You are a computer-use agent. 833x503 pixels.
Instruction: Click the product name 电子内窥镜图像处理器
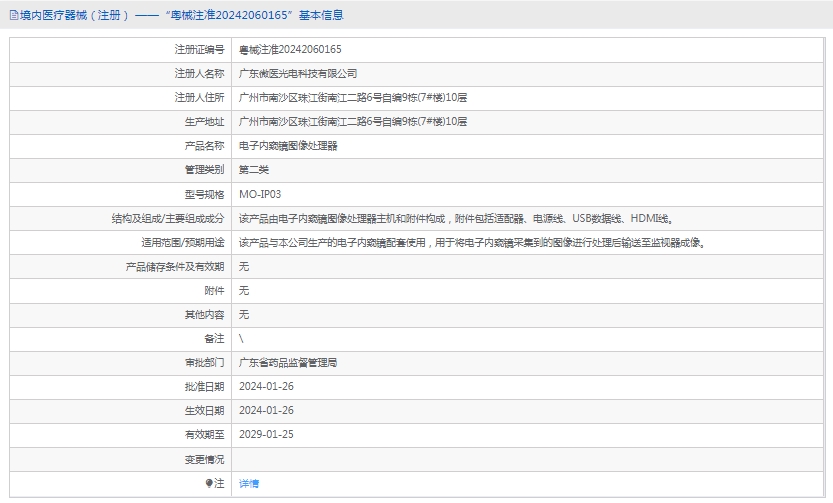288,145
